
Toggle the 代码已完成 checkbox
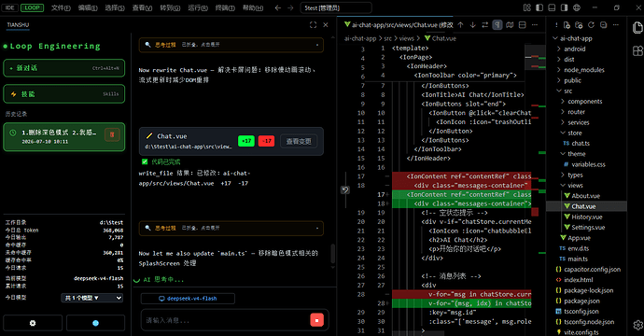tap(145, 161)
